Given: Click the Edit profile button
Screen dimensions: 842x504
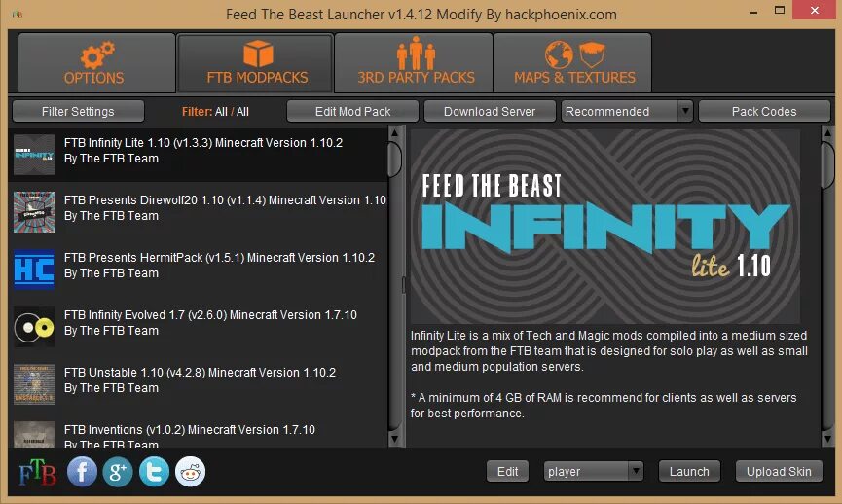Looking at the screenshot, I should coord(507,471).
